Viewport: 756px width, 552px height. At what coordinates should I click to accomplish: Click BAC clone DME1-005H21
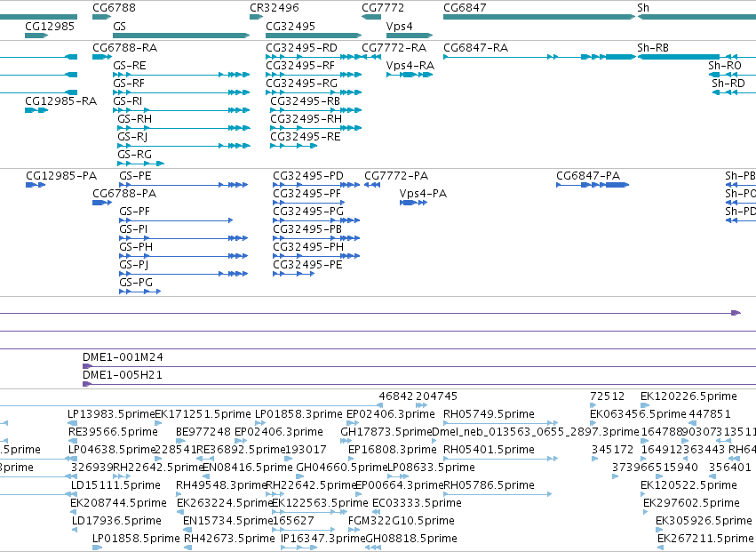tap(122, 375)
